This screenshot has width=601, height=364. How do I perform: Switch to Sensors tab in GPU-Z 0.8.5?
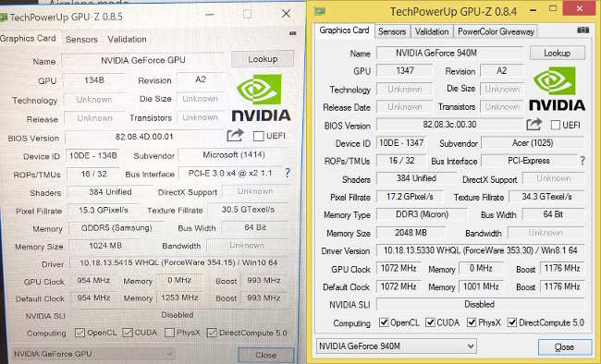click(81, 39)
